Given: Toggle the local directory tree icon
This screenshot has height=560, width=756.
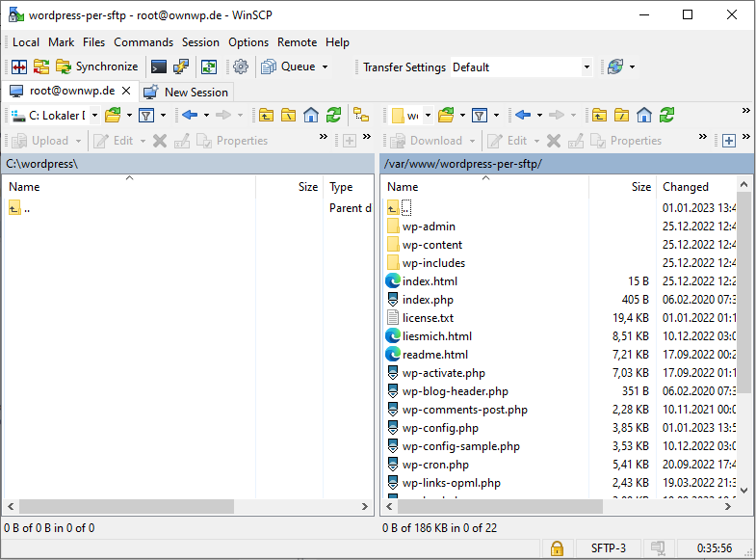Looking at the screenshot, I should 361,116.
